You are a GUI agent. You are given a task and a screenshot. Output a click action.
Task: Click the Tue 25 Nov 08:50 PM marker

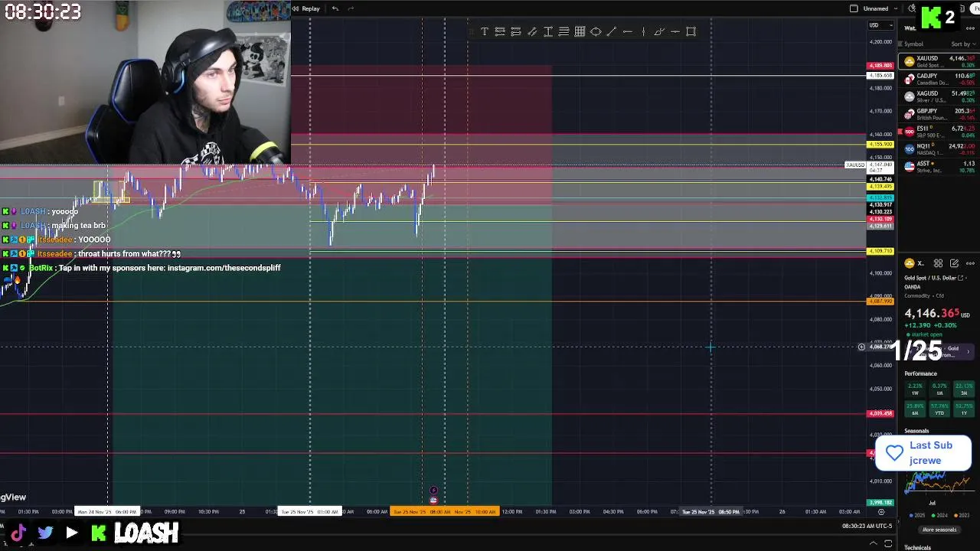pos(710,512)
